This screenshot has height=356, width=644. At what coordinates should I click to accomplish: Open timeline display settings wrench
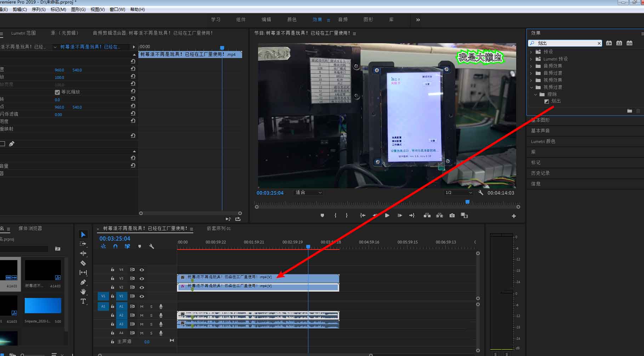coord(152,246)
